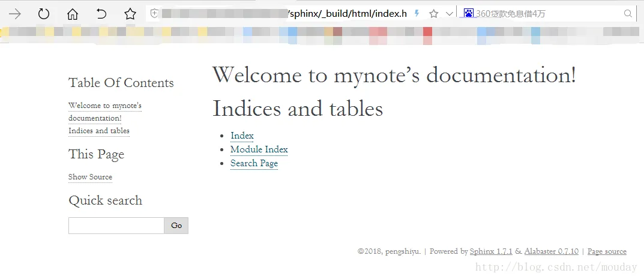Click the Quick search heading

tap(105, 200)
